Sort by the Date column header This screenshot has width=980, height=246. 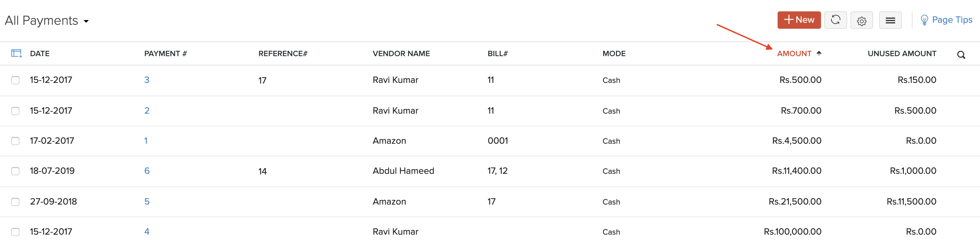pos(39,53)
